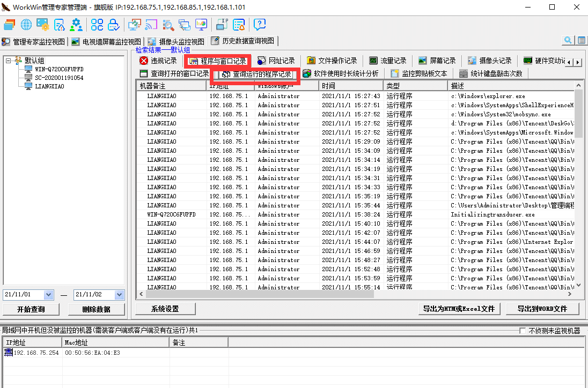
Task: Select the row with time 15:27:43
Action: coord(355,96)
